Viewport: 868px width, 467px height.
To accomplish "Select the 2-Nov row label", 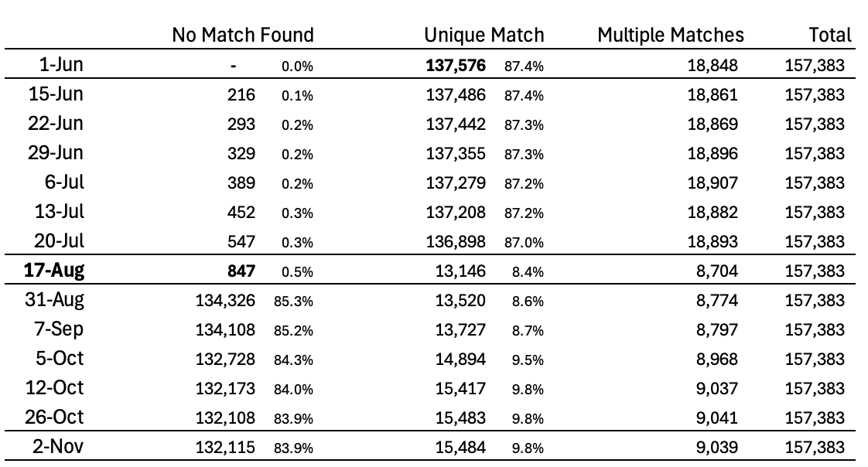I will click(x=57, y=446).
